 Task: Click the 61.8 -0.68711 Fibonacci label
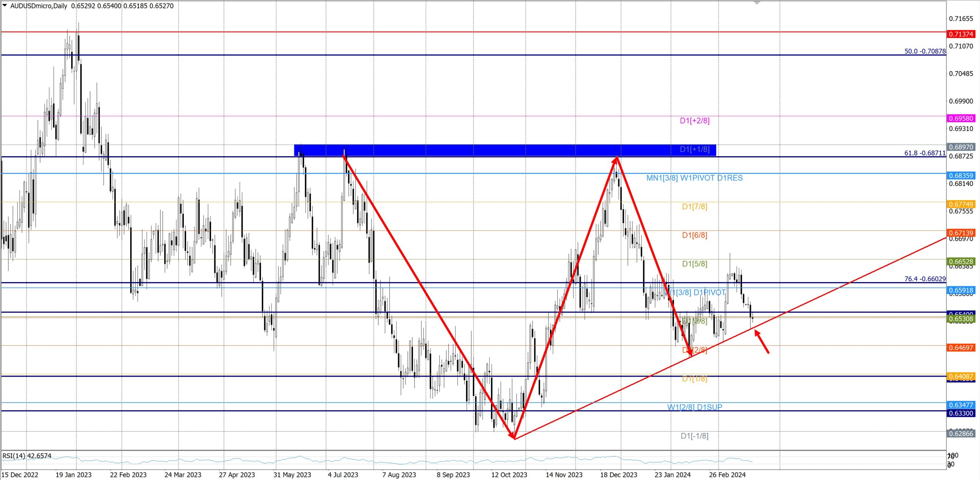coord(924,153)
